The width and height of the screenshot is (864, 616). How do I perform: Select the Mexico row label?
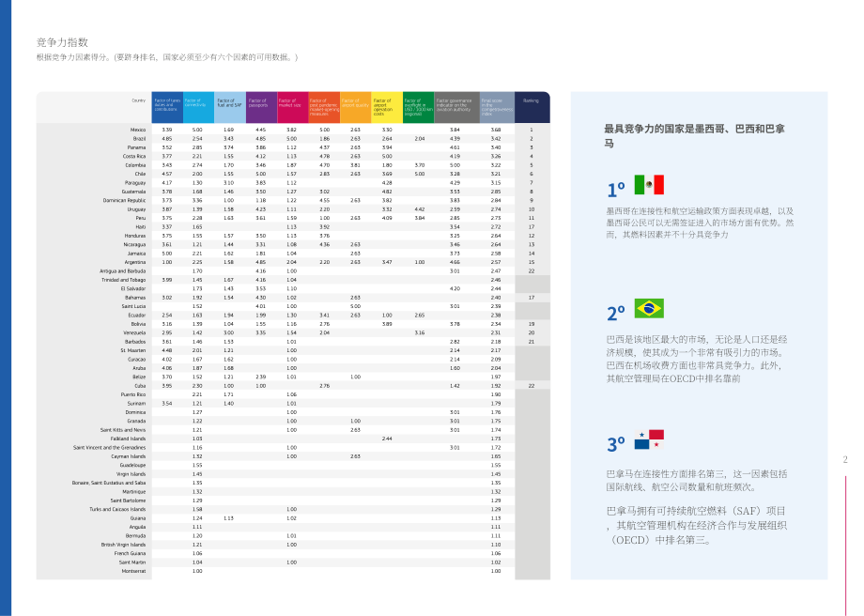tap(138, 130)
